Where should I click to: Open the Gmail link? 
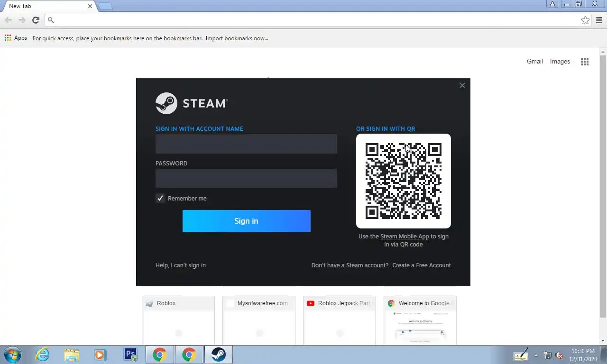535,61
